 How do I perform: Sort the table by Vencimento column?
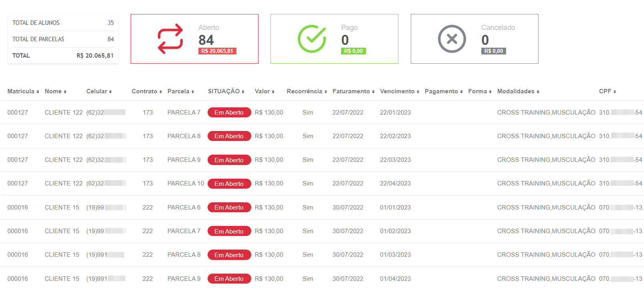pos(400,91)
